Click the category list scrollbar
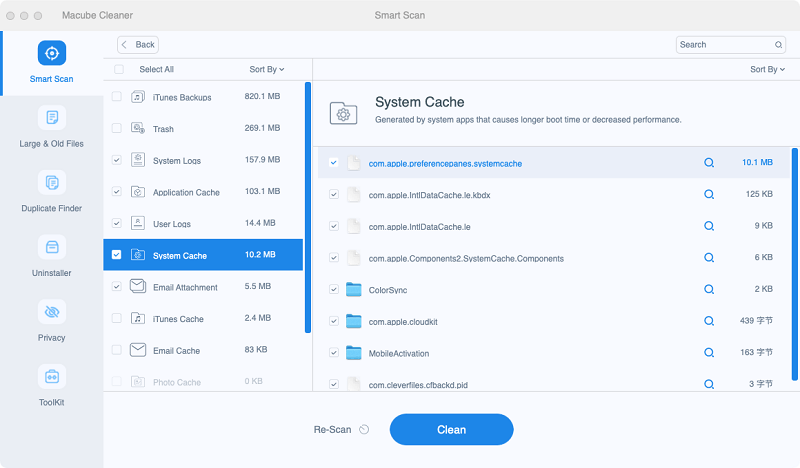800x468 pixels. pos(308,207)
